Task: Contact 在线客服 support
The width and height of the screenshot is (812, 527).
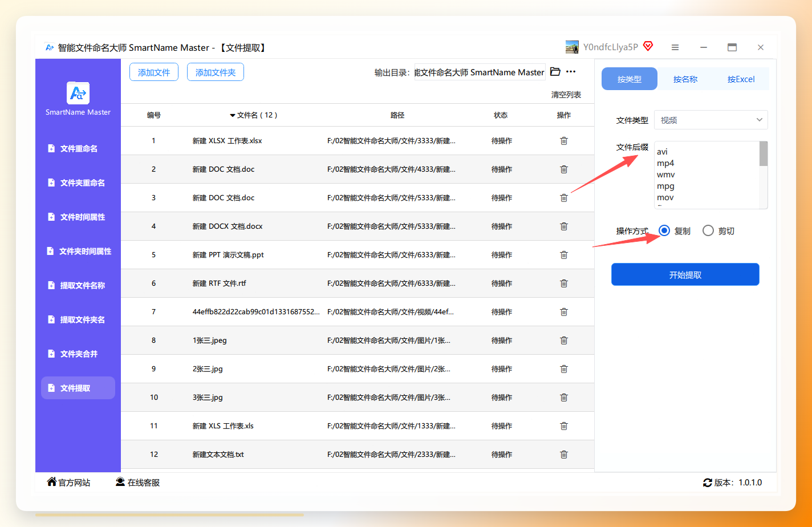Action: coord(138,483)
